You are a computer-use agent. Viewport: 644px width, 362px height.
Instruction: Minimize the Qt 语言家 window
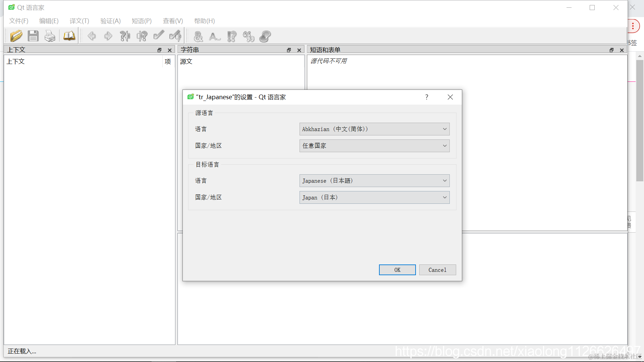pos(569,7)
